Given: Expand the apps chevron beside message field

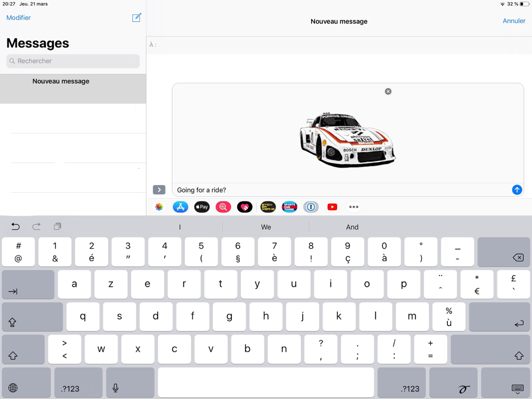Looking at the screenshot, I should (x=159, y=190).
